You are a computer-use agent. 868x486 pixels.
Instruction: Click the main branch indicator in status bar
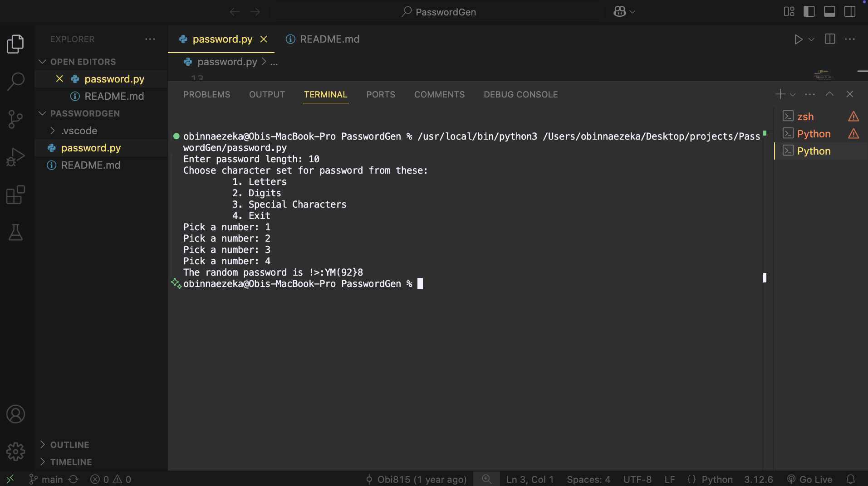(x=46, y=479)
